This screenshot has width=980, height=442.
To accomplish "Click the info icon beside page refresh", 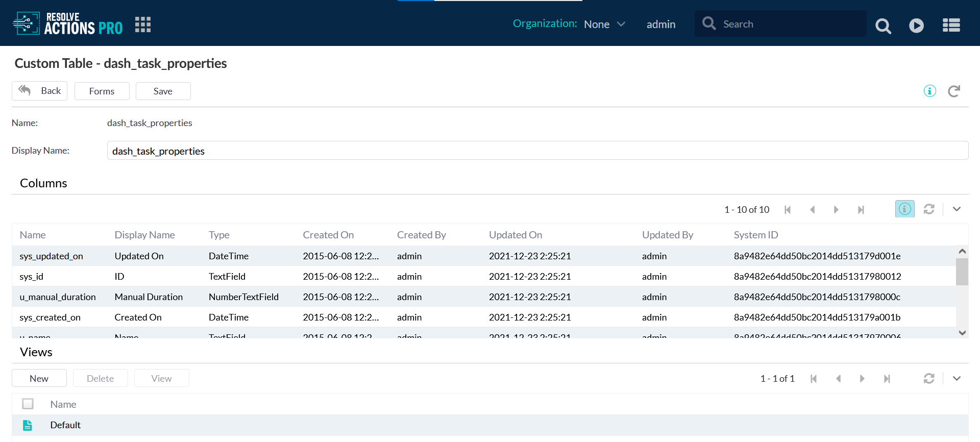I will coord(929,91).
